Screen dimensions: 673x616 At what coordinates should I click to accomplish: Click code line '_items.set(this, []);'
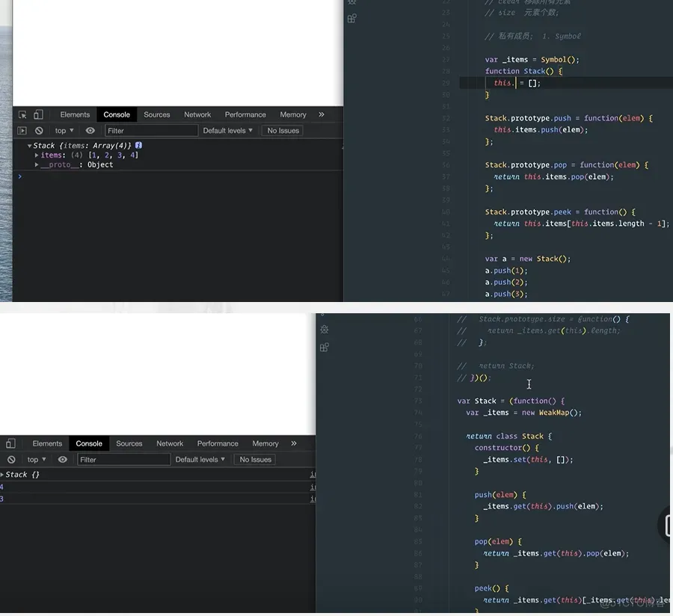(x=528, y=460)
